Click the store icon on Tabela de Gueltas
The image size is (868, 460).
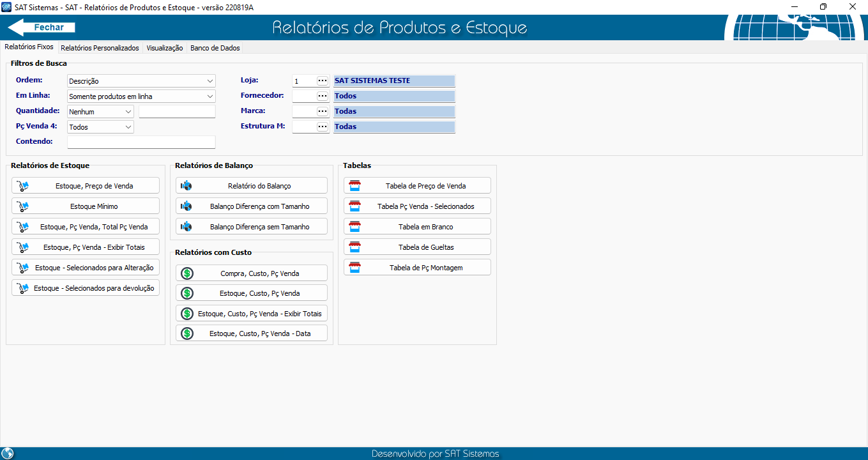(354, 247)
